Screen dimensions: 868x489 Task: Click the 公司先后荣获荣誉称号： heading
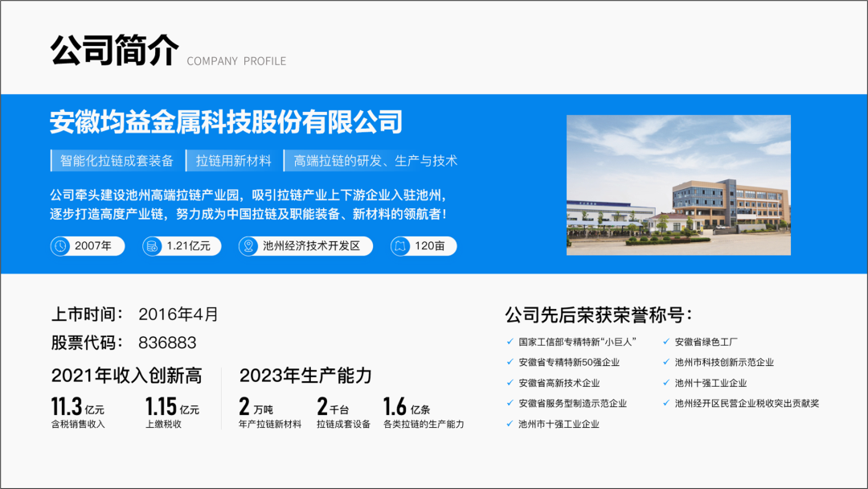click(599, 315)
